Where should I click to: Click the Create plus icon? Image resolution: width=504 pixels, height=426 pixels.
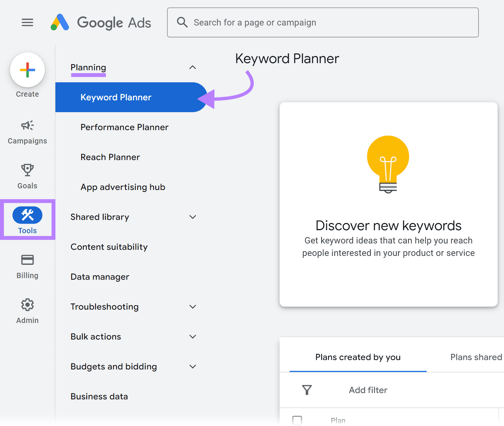pyautogui.click(x=27, y=70)
